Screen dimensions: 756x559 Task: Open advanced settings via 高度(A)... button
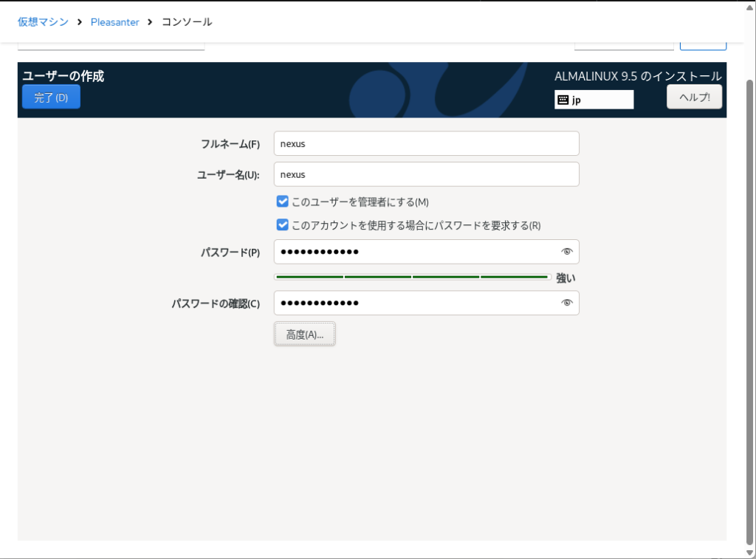(x=304, y=334)
